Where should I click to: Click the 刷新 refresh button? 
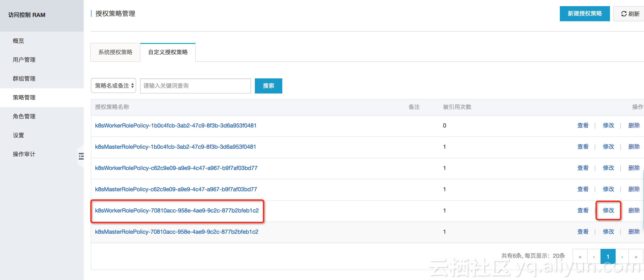pyautogui.click(x=629, y=14)
